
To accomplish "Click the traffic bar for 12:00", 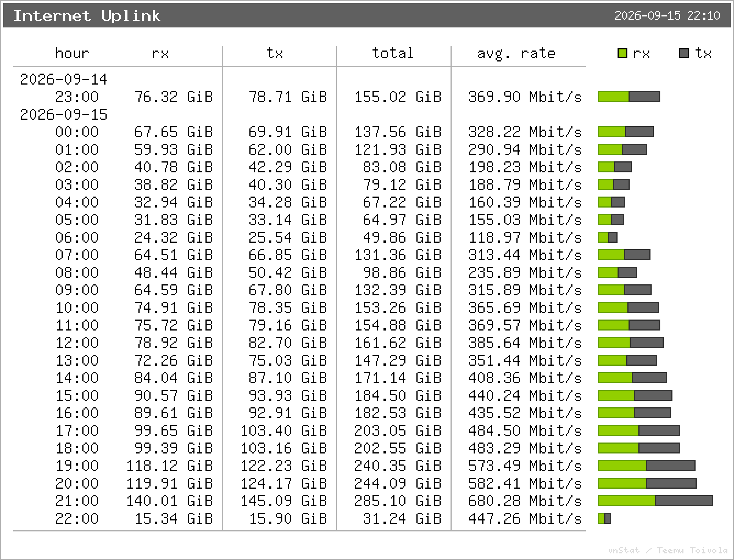I will [631, 343].
